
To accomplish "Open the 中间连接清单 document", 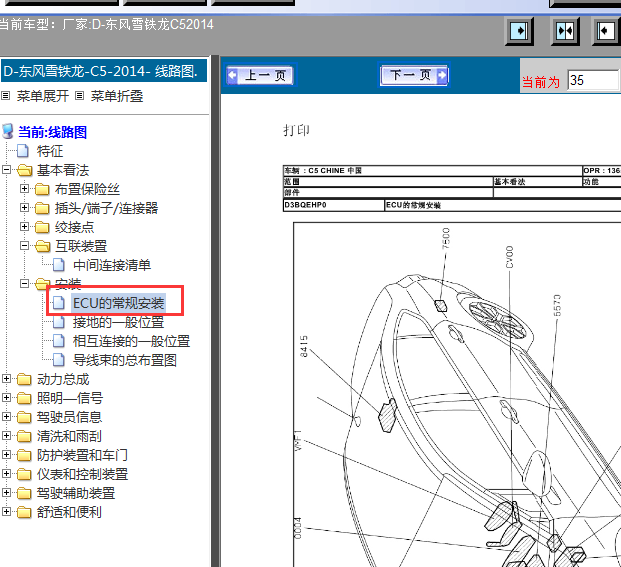I will coord(112,265).
